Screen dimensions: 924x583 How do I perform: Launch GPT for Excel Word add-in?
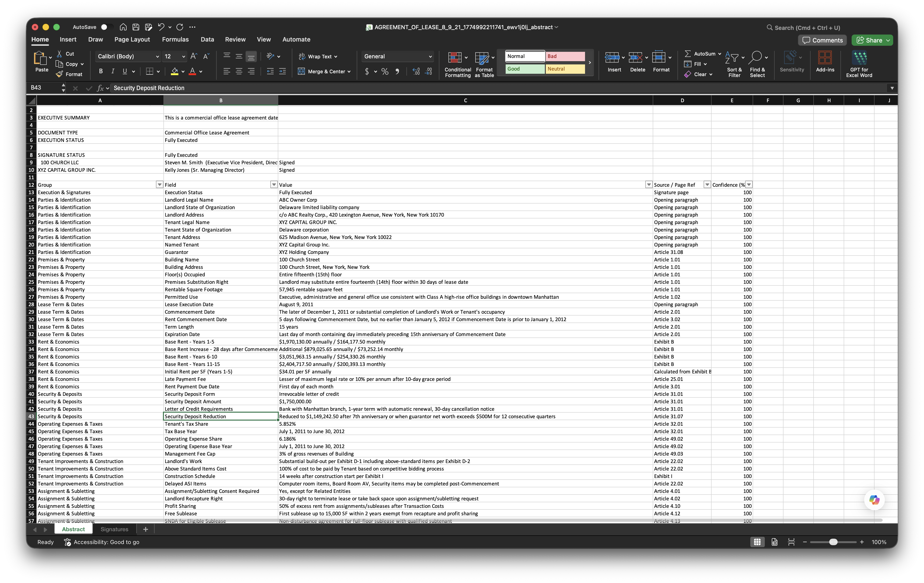[859, 64]
